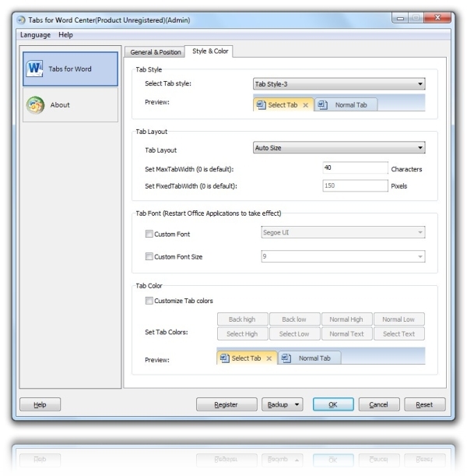Click the Select Low color button
The height and width of the screenshot is (476, 467).
294,334
